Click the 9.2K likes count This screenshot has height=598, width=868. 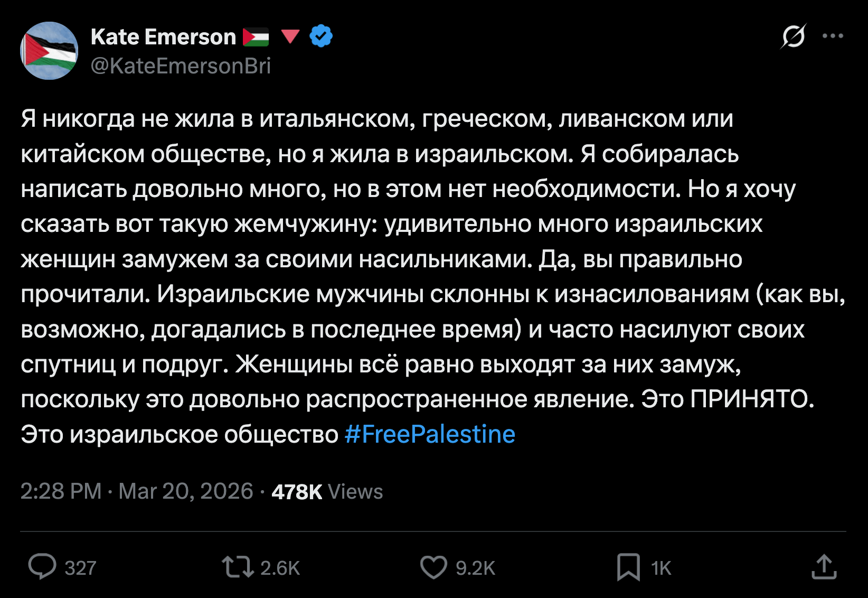[x=475, y=568]
